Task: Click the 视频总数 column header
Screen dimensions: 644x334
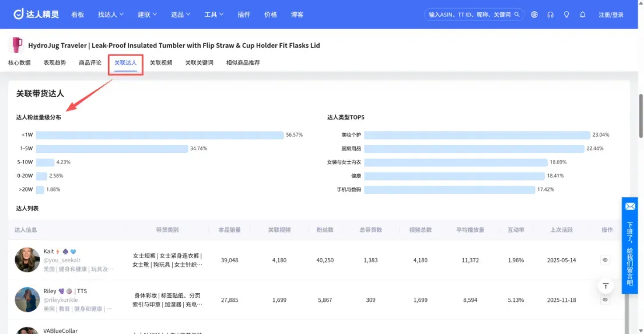Action: tap(421, 230)
